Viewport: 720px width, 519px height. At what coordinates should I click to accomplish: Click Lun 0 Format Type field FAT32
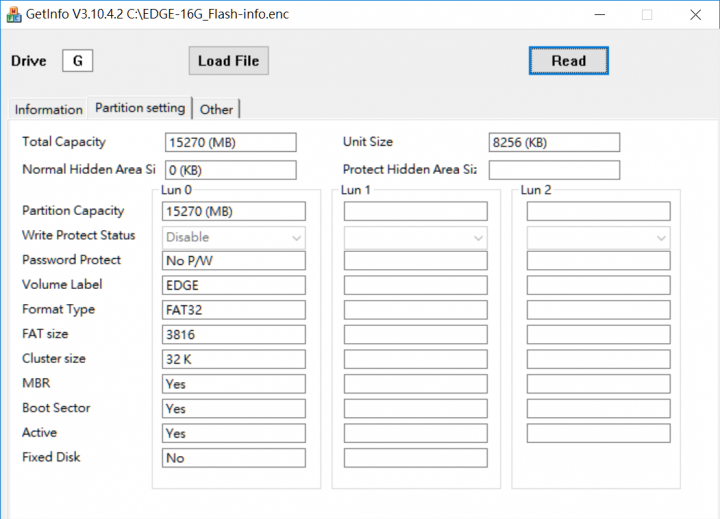tap(234, 310)
